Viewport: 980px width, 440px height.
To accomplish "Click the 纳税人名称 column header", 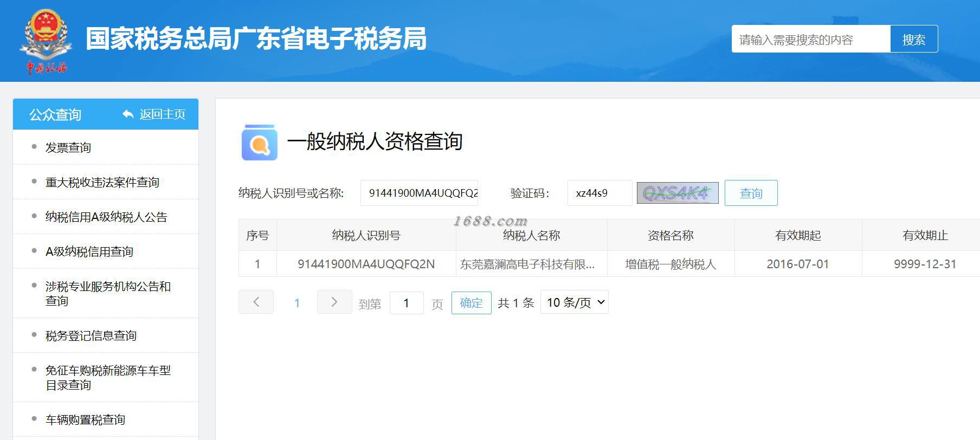I will [532, 235].
